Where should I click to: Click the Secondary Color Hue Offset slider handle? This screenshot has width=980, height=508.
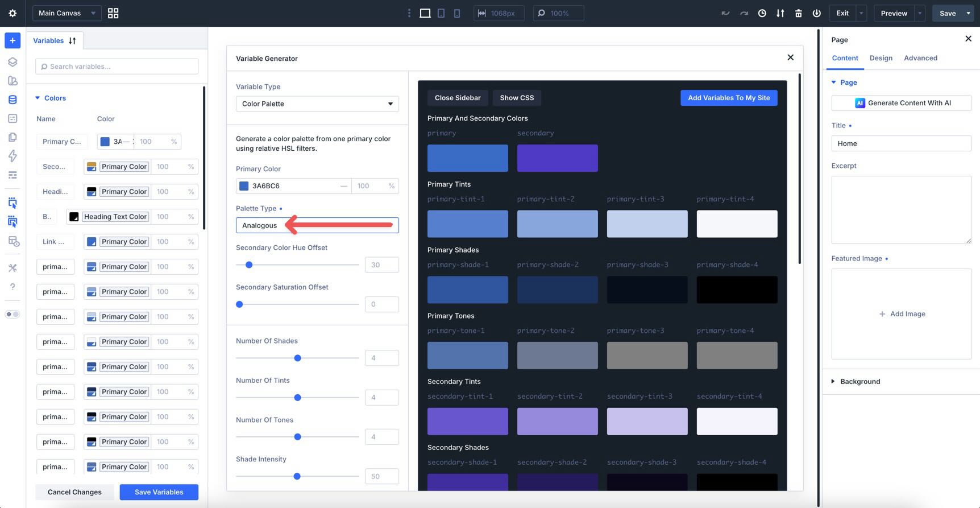point(249,265)
